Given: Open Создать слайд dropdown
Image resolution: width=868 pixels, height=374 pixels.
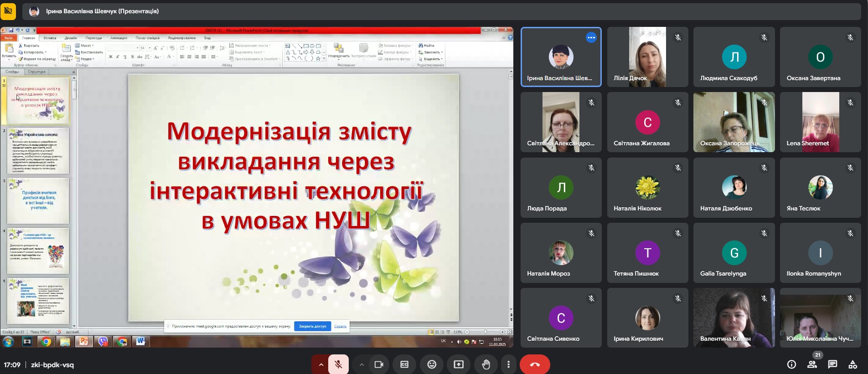Looking at the screenshot, I should point(66,58).
